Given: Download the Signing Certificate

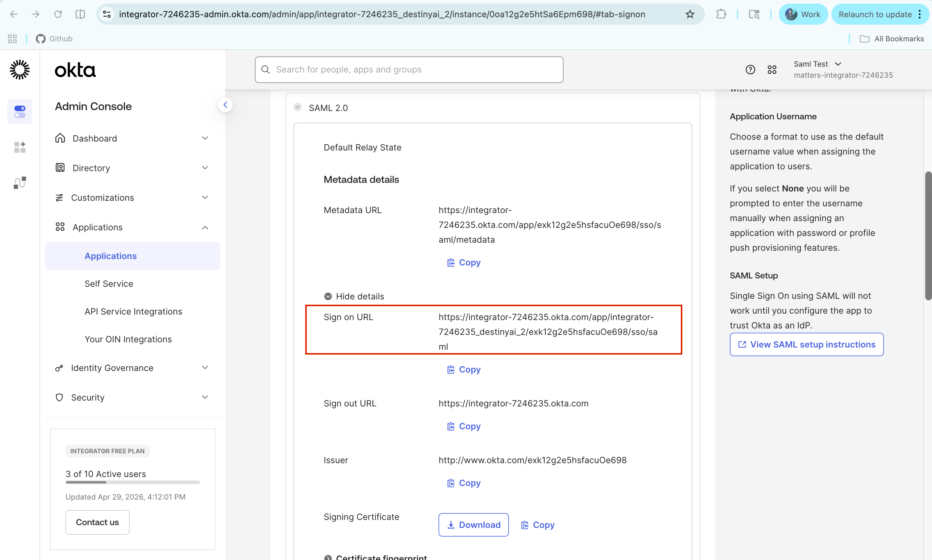Looking at the screenshot, I should click(473, 525).
